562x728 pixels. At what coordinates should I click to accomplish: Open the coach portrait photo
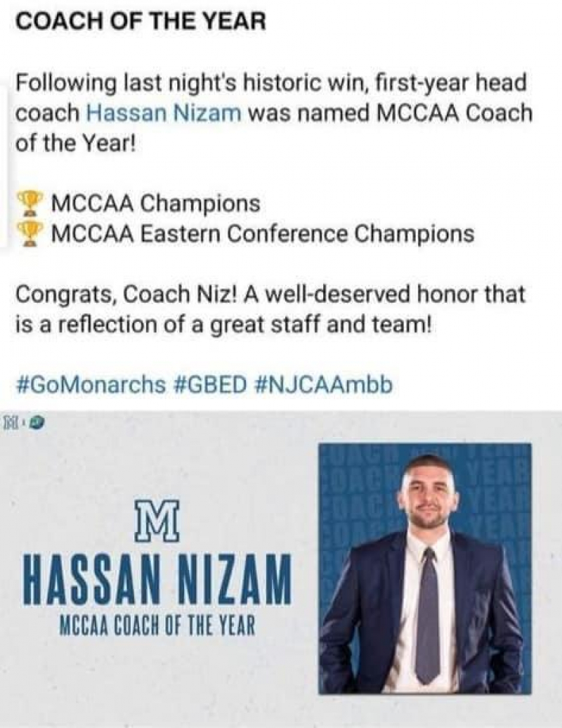click(x=425, y=568)
